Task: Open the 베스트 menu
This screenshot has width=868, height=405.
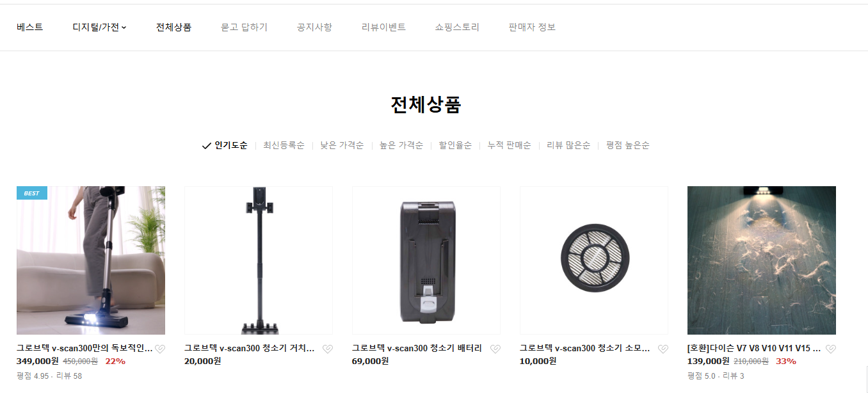Action: point(30,28)
